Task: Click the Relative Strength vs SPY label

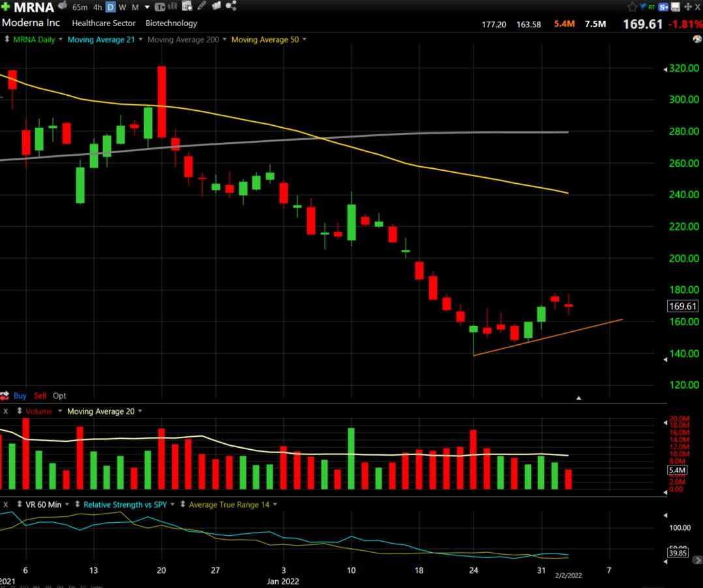Action: [x=125, y=505]
